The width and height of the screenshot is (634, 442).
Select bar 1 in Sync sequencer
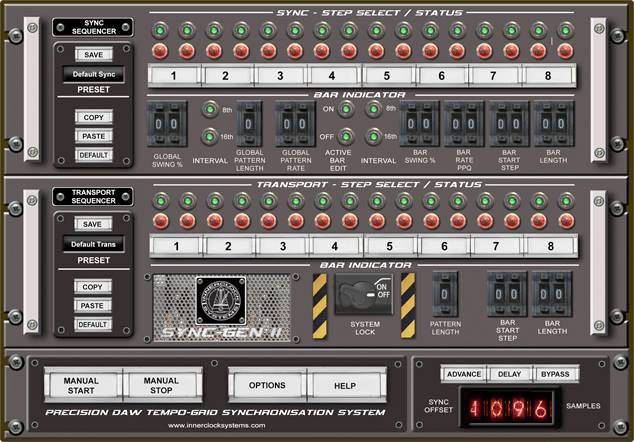point(174,76)
